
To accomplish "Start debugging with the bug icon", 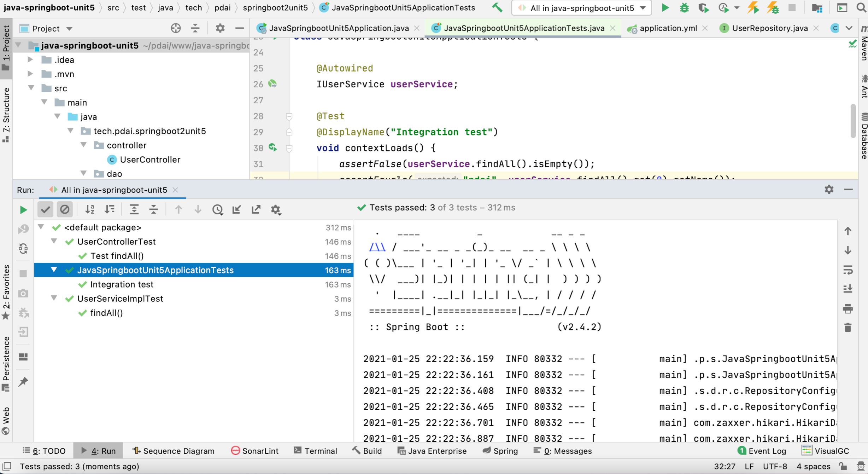I will coord(684,7).
